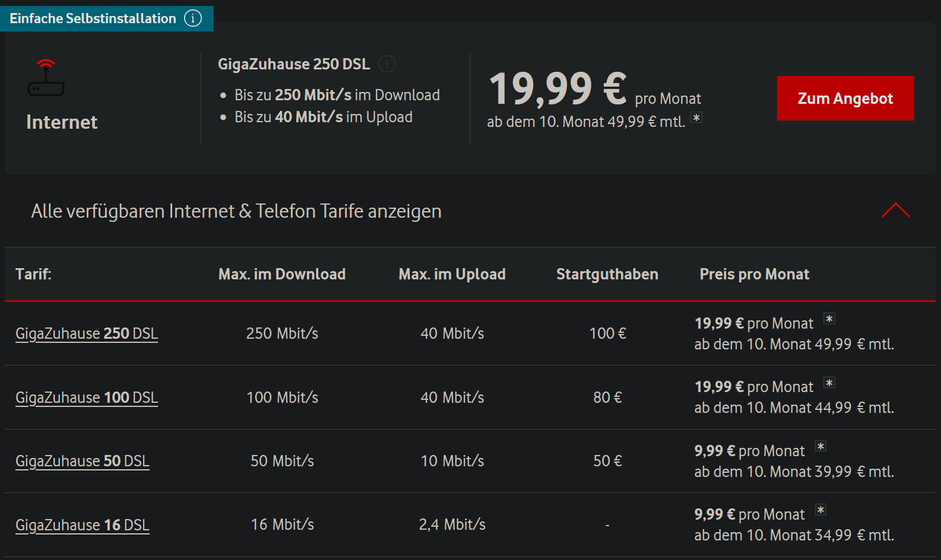
Task: Open the GigaZuhause 250 DSL tariff link
Action: click(87, 333)
